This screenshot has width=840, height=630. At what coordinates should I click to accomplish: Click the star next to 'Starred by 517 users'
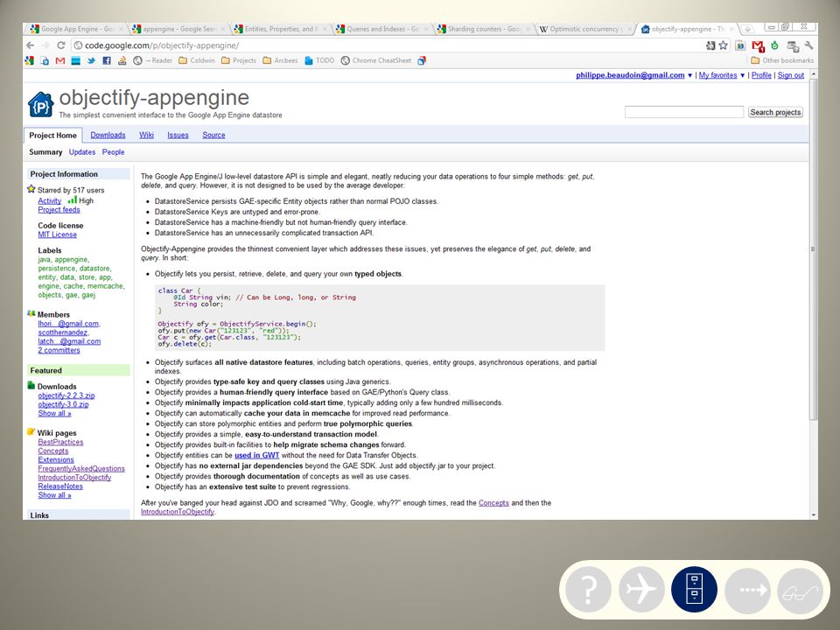click(31, 189)
